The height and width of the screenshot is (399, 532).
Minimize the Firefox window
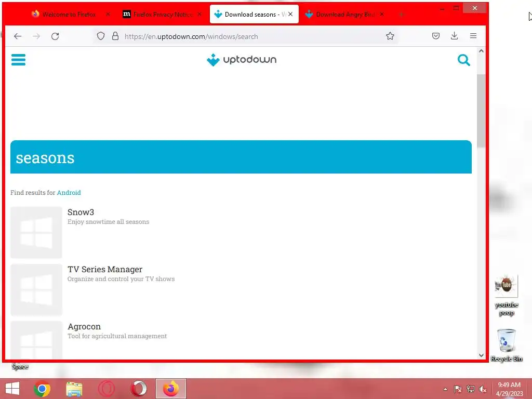(442, 8)
